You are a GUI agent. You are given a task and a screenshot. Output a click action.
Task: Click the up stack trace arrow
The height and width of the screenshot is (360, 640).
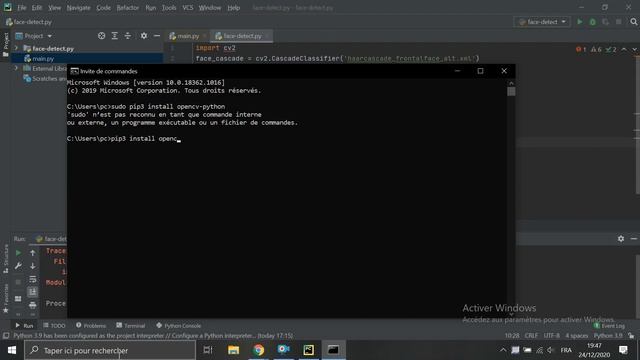[33, 253]
